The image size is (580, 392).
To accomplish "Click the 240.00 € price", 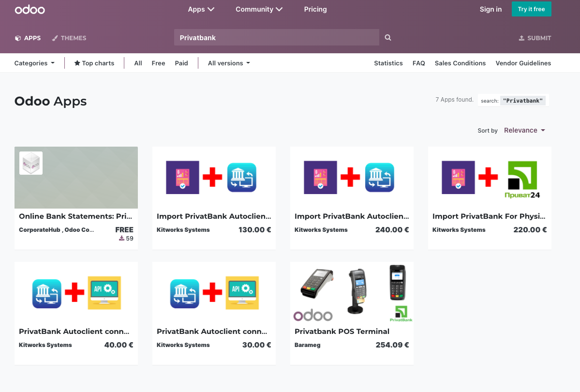I will click(x=392, y=230).
